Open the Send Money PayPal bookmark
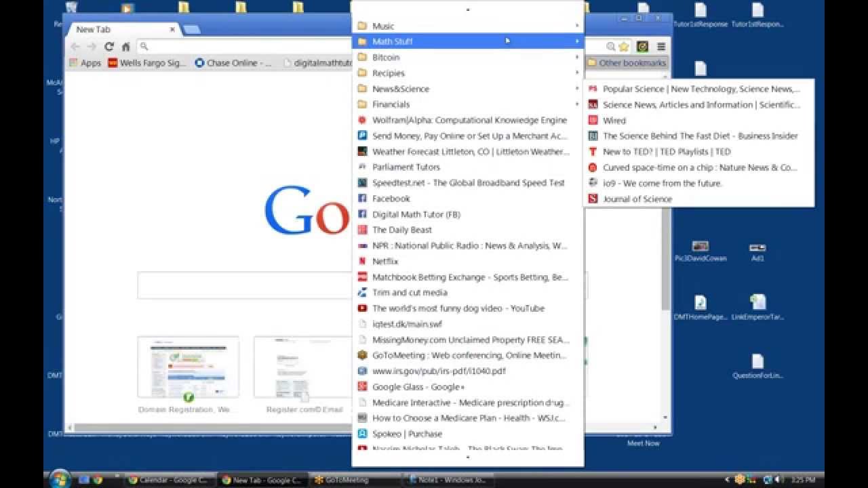The width and height of the screenshot is (868, 488). [468, 136]
